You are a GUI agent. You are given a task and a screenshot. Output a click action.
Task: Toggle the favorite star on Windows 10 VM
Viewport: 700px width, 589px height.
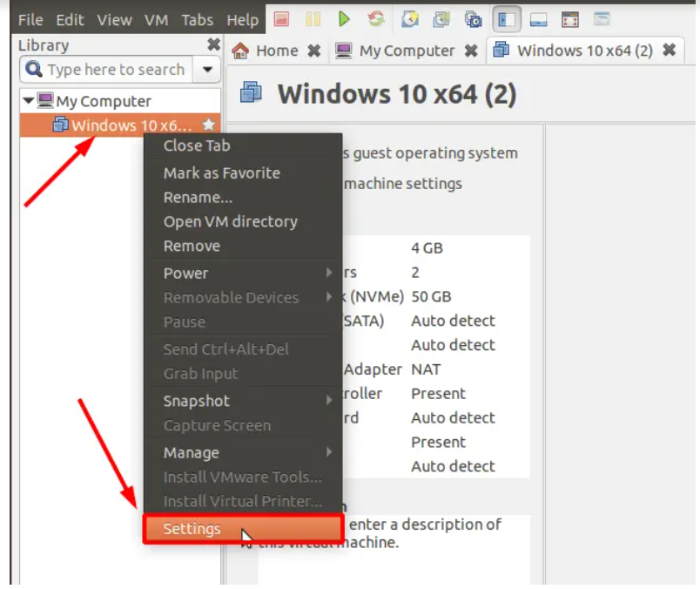tap(208, 125)
